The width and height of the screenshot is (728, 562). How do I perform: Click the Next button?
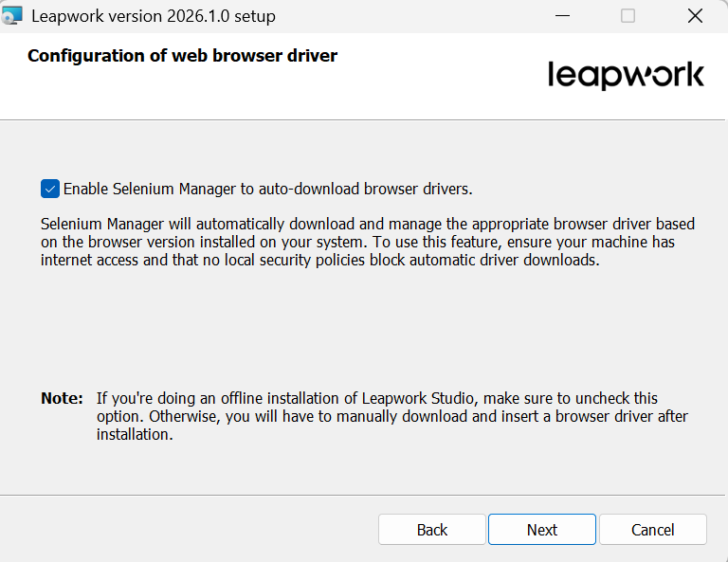coord(542,530)
